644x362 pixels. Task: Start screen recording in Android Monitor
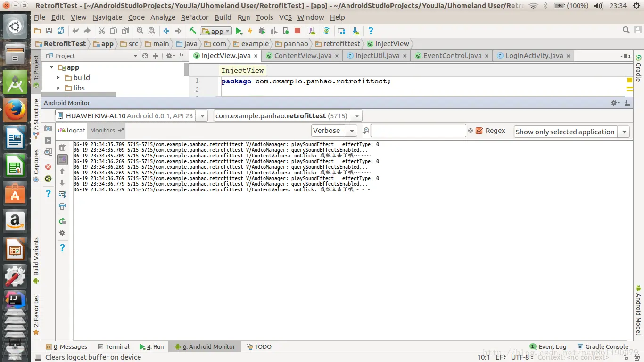point(48,140)
